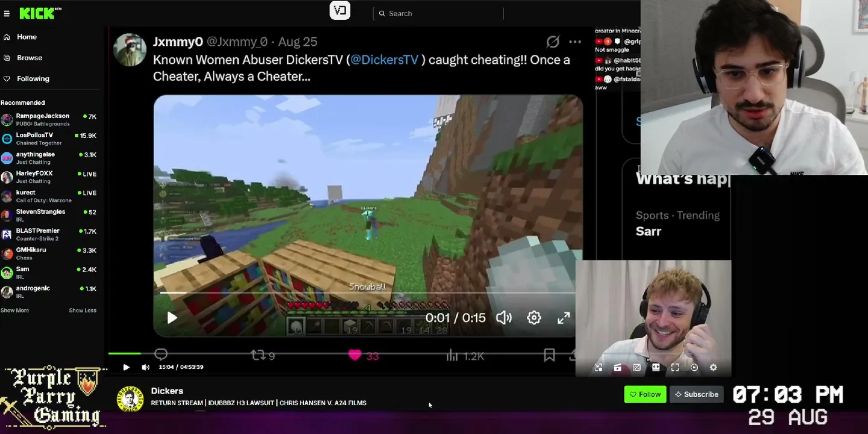
Task: Expand recommended list with Show More
Action: (x=14, y=310)
